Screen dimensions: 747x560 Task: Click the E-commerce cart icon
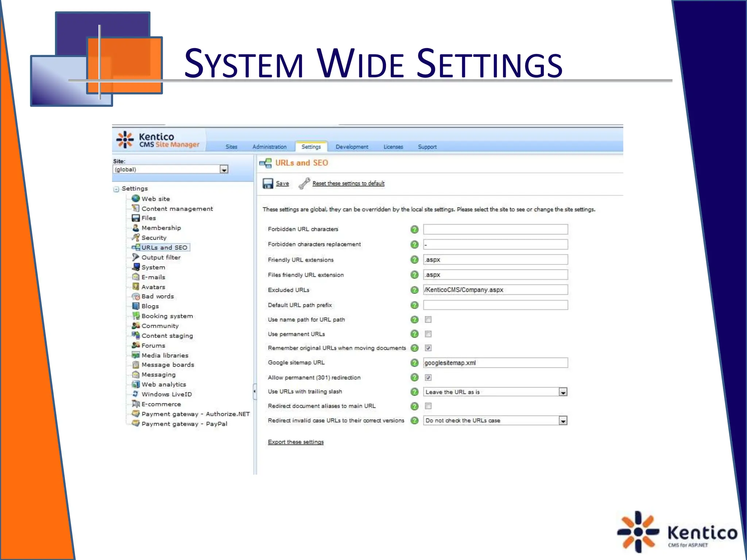(x=136, y=404)
